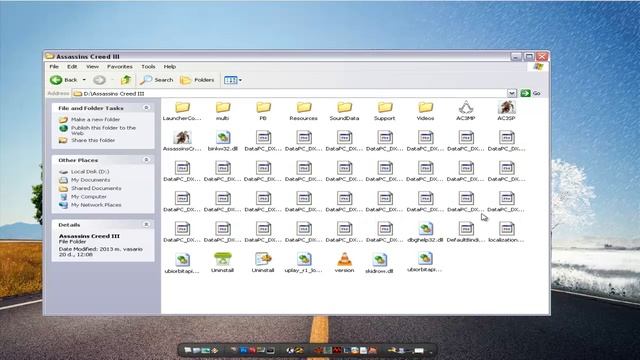Open the Resources folder
This screenshot has width=640, height=360.
click(303, 111)
